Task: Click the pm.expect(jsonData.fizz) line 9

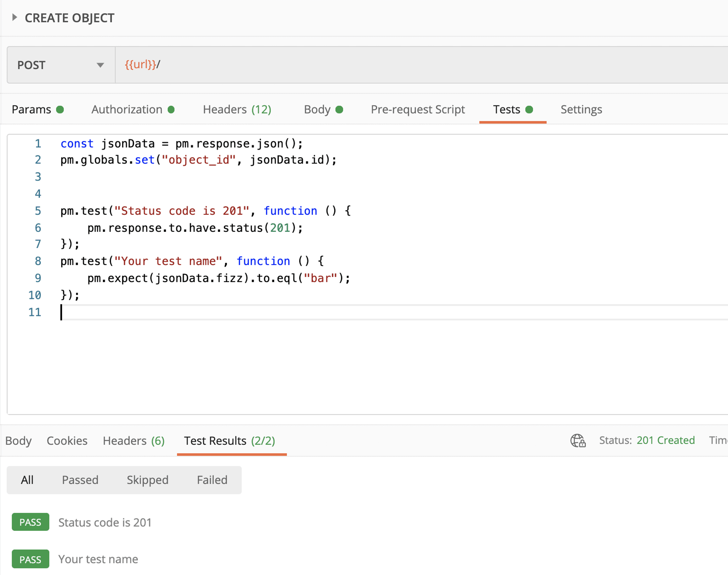Action: [219, 278]
